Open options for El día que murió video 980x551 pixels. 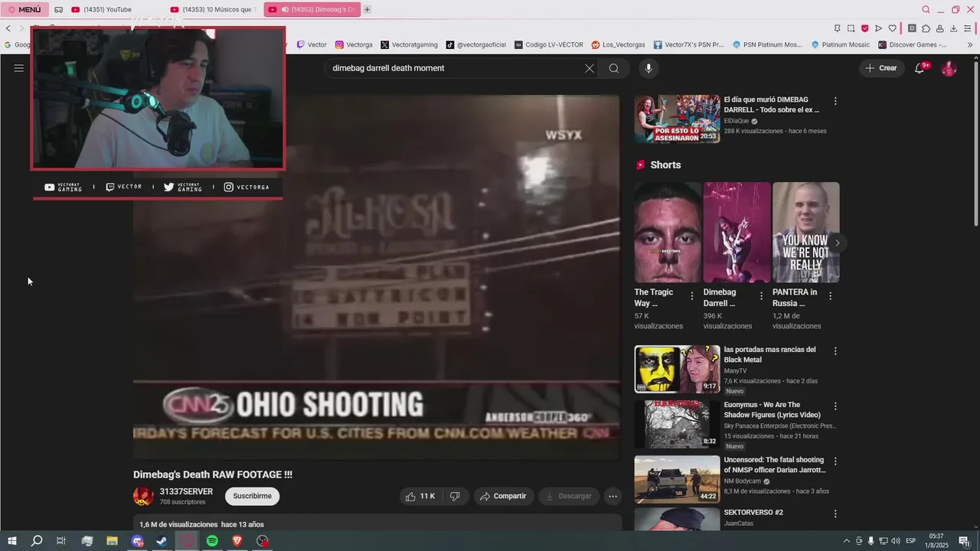[x=835, y=101]
